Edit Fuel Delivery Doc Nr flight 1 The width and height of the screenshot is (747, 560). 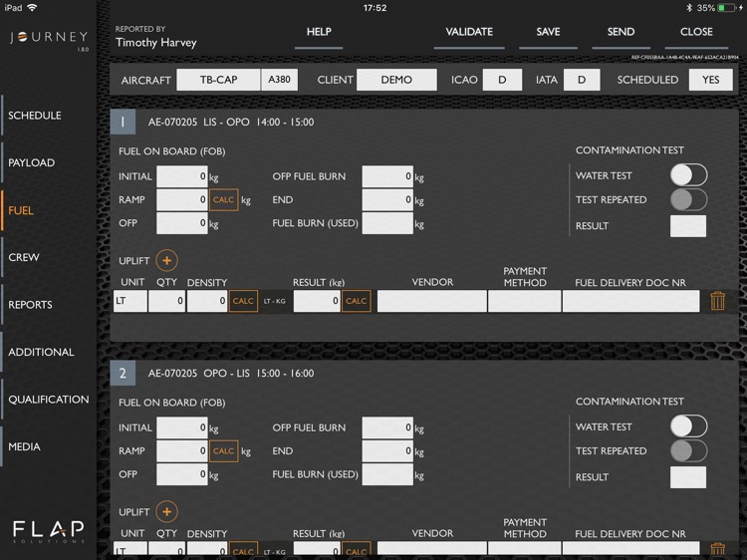(x=630, y=301)
